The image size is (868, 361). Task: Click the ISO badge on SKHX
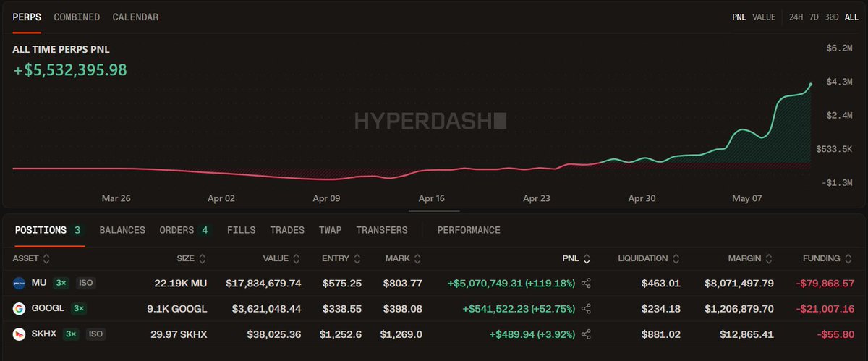(x=96, y=334)
